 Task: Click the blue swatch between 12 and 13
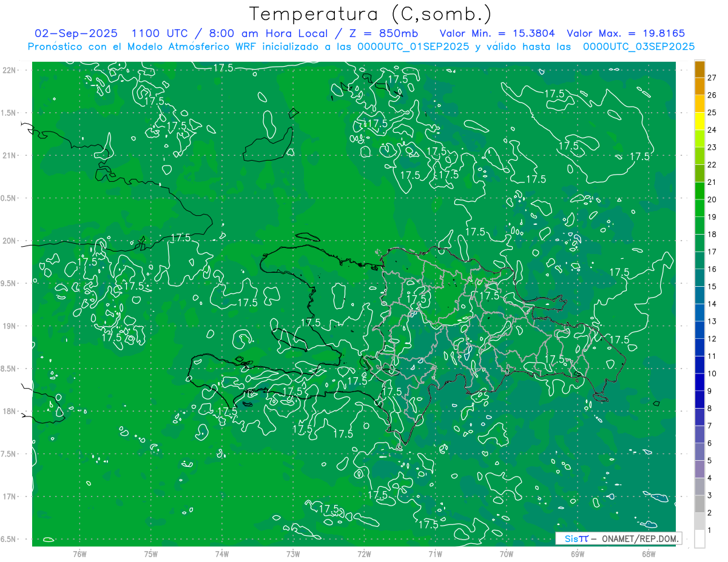click(699, 330)
